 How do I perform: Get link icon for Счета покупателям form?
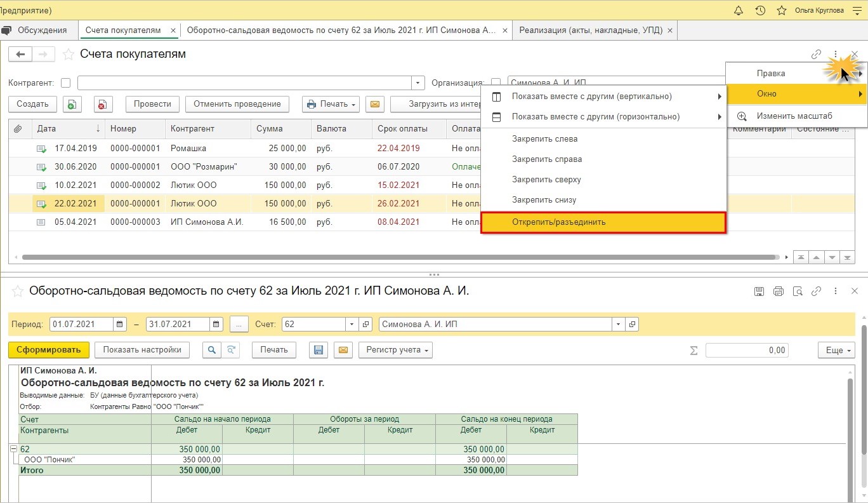point(817,55)
